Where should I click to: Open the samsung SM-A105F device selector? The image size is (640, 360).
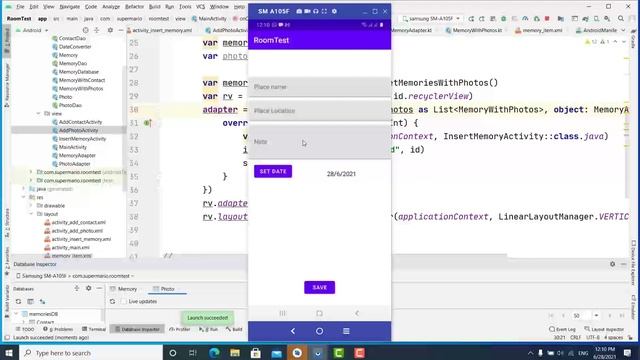(431, 18)
